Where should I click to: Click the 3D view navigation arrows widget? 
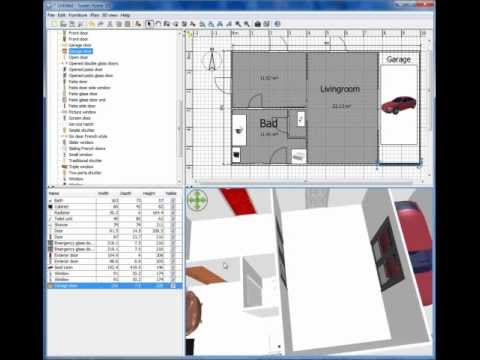(x=197, y=201)
